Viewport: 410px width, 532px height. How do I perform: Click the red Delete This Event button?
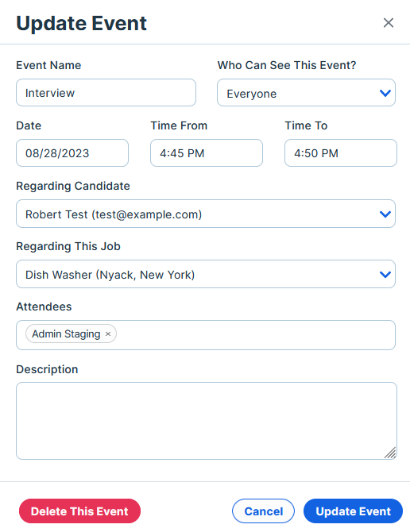click(x=79, y=511)
